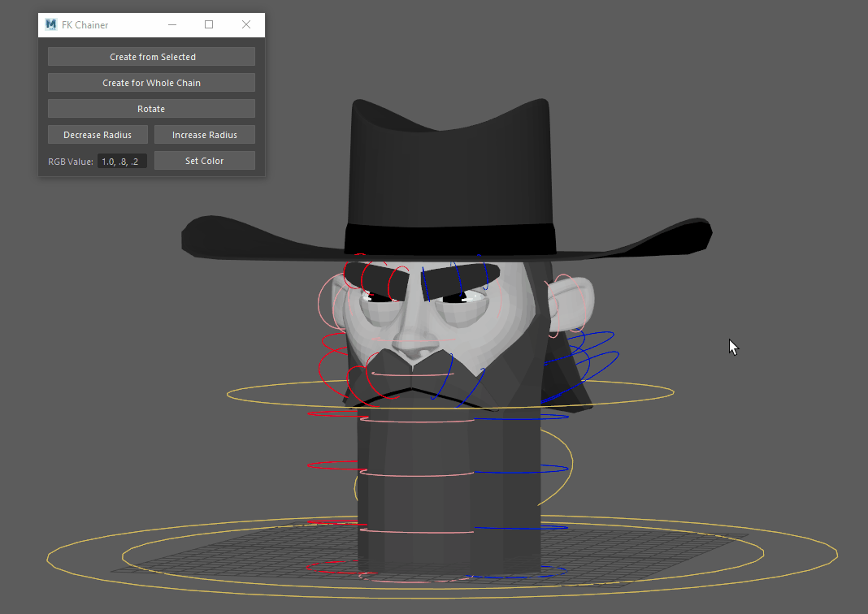Click the FK Chainer window title text
868x614 pixels.
pos(85,25)
